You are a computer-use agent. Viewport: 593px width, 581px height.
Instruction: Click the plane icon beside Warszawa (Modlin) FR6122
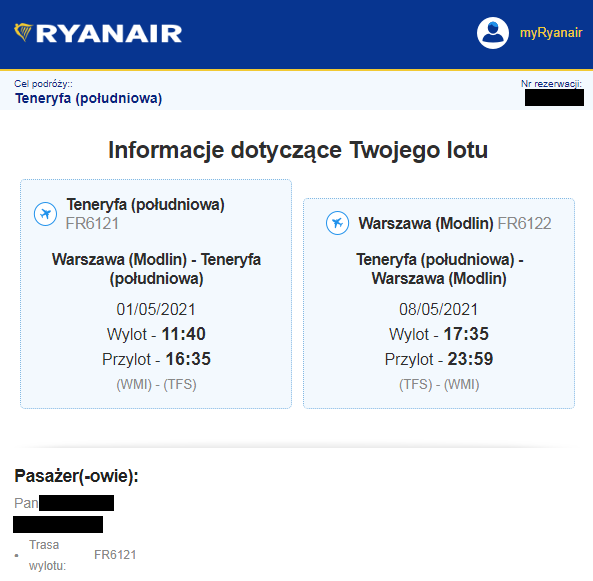tap(337, 223)
